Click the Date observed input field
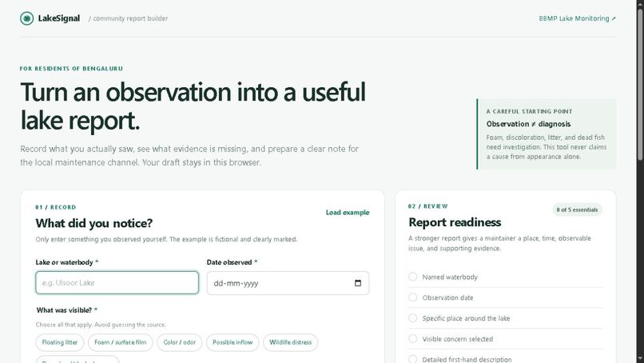This screenshot has height=363, width=644. [x=288, y=283]
